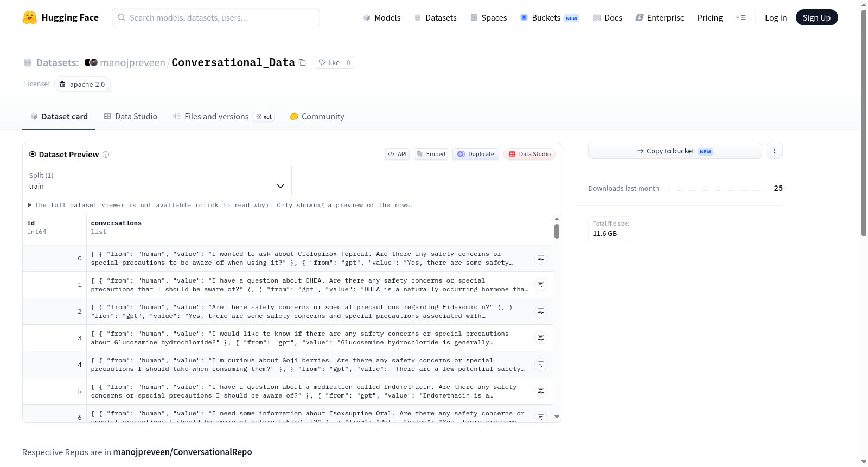Copy dataset name with the copy icon
This screenshot has width=868, height=467.
(x=303, y=62)
